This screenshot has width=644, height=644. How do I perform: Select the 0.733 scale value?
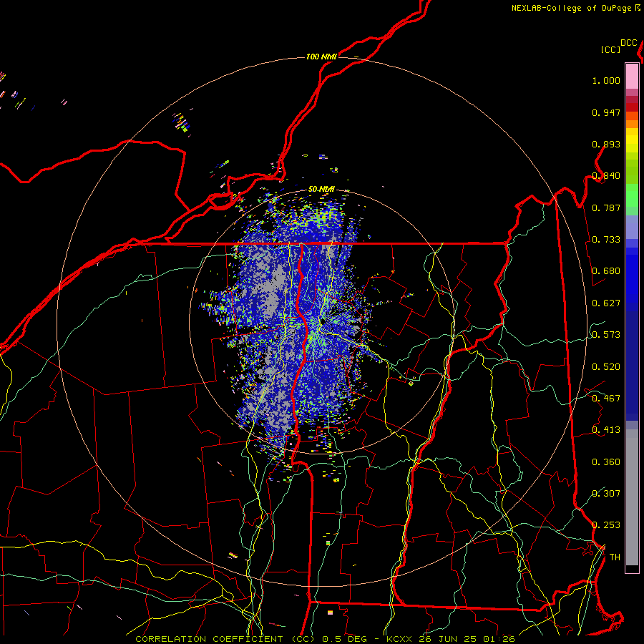[x=606, y=240]
